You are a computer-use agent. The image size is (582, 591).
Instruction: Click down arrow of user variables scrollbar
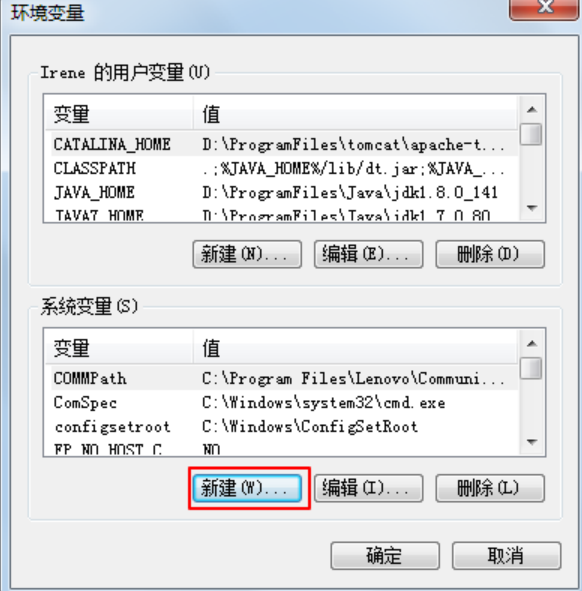[x=531, y=208]
